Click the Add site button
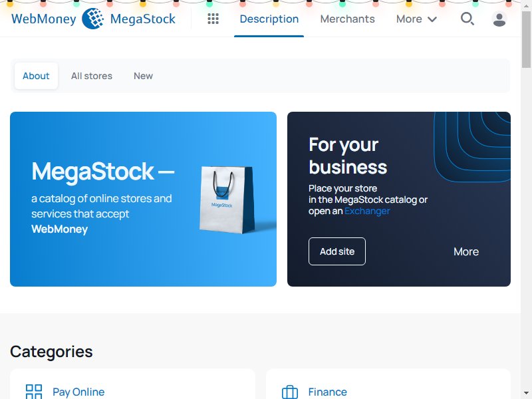The height and width of the screenshot is (399, 532). coord(337,251)
